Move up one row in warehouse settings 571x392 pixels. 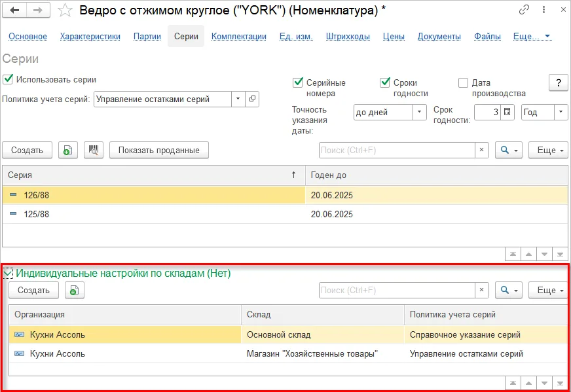click(x=528, y=383)
